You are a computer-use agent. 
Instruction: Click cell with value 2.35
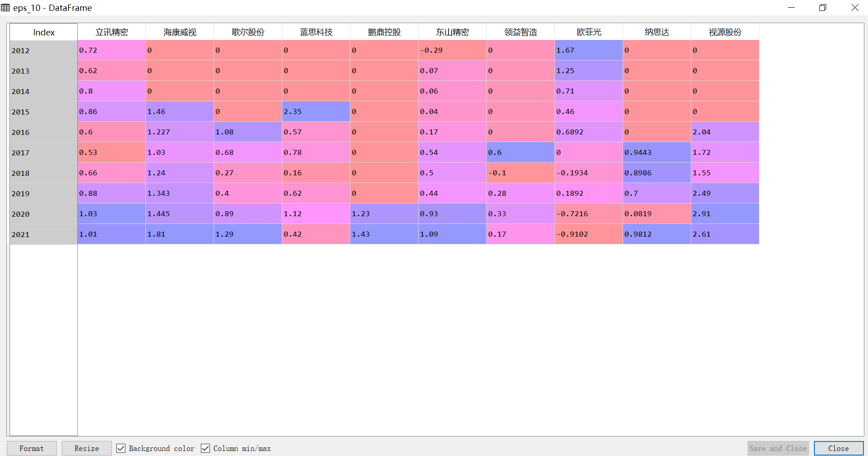[x=316, y=111]
